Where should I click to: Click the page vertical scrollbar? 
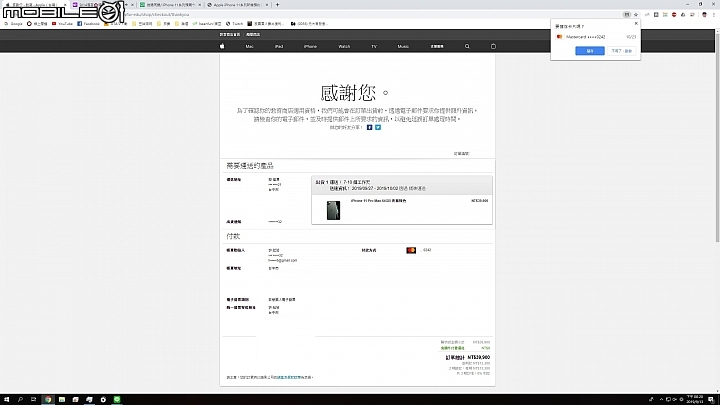717,136
